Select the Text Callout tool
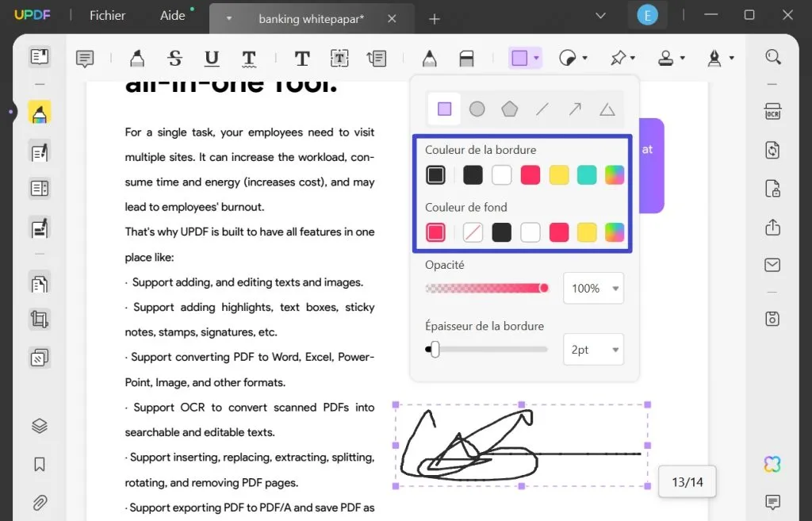This screenshot has height=521, width=812. click(x=377, y=59)
